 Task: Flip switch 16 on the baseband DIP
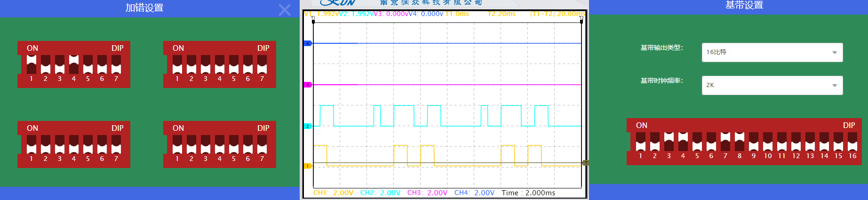click(x=852, y=142)
